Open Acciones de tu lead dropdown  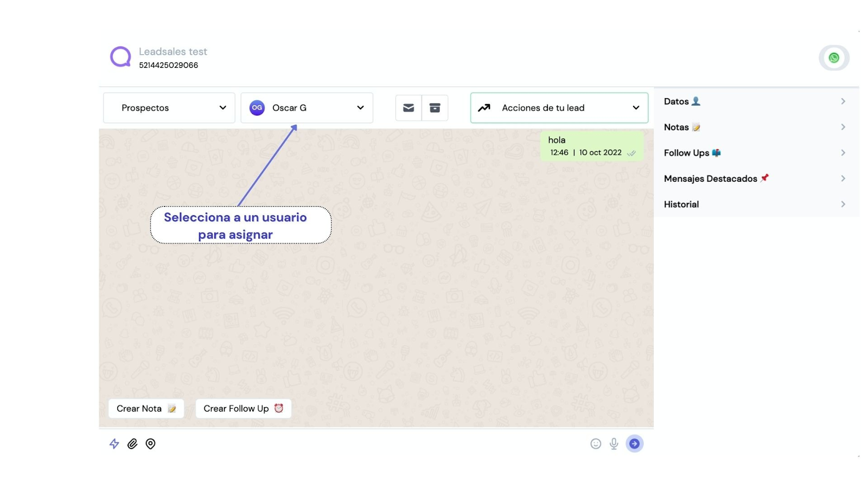coord(559,108)
